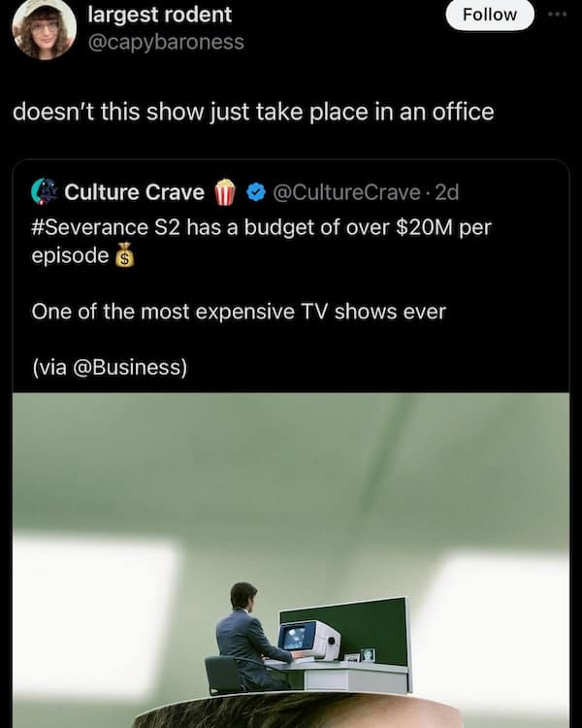The height and width of the screenshot is (728, 582).
Task: Open the @capybaroness handle link
Action: pos(166,42)
